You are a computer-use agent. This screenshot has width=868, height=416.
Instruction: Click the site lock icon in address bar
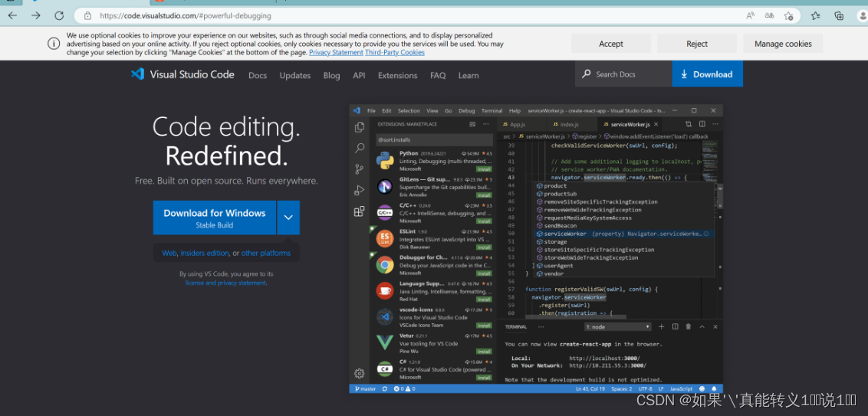(87, 16)
